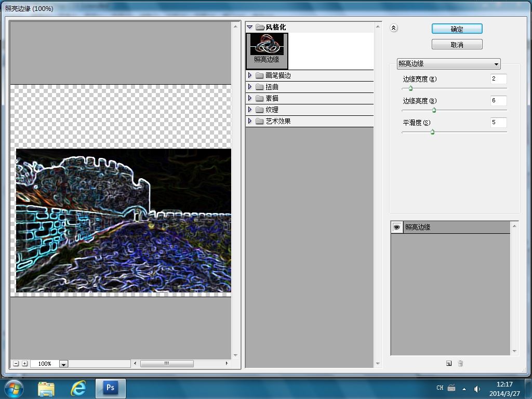
Task: Click the 取消 (Cancel) button
Action: 457,45
